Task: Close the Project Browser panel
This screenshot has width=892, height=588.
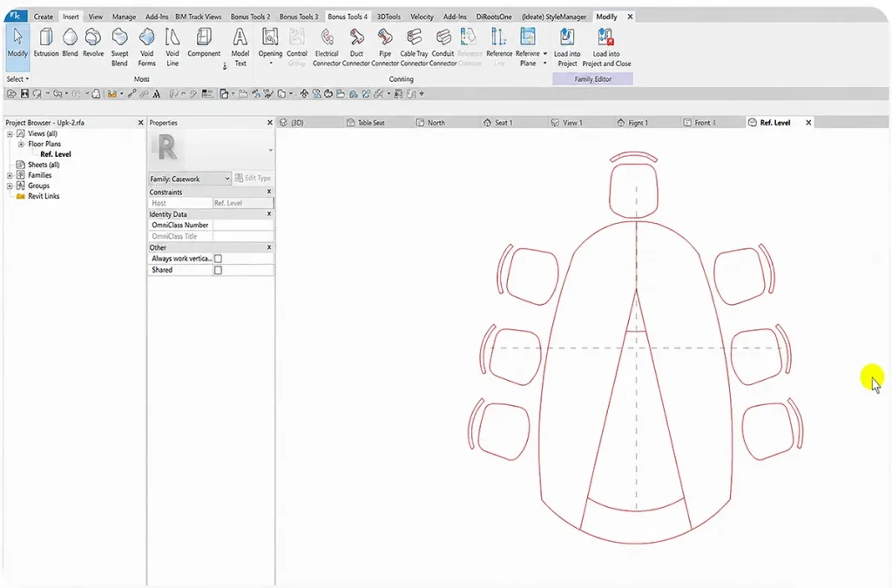Action: tap(140, 122)
